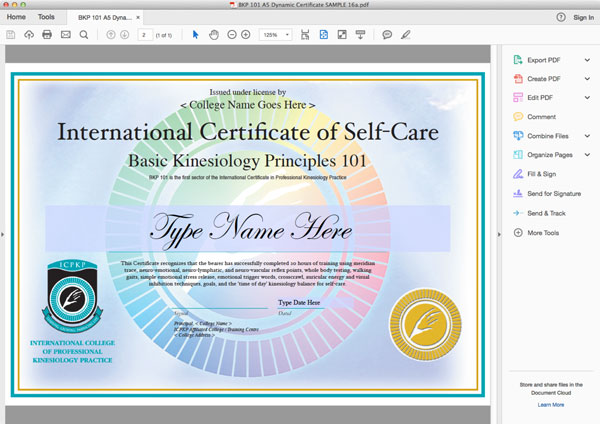Click the Basic Kinesiology Principles 101 heading
600x424 pixels.
248,161
